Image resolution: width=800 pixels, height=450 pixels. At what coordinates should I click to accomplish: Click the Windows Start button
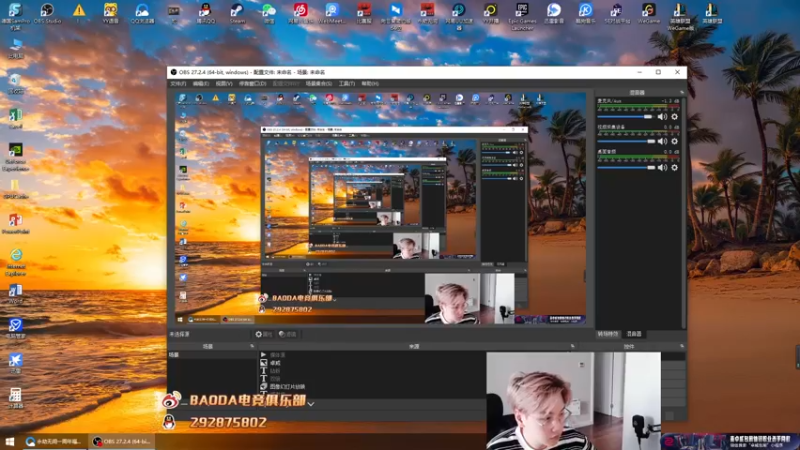coord(10,442)
